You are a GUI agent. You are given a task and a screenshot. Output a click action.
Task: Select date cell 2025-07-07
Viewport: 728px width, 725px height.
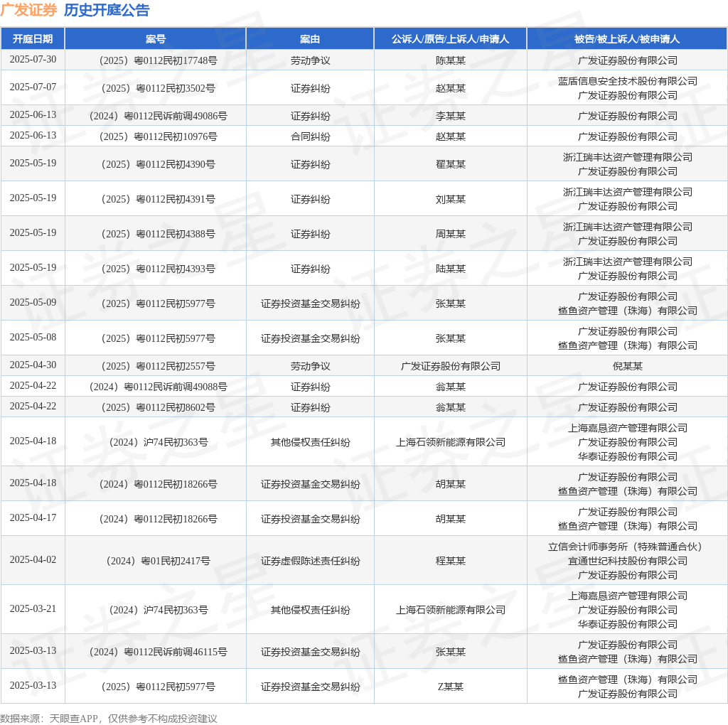(x=33, y=87)
